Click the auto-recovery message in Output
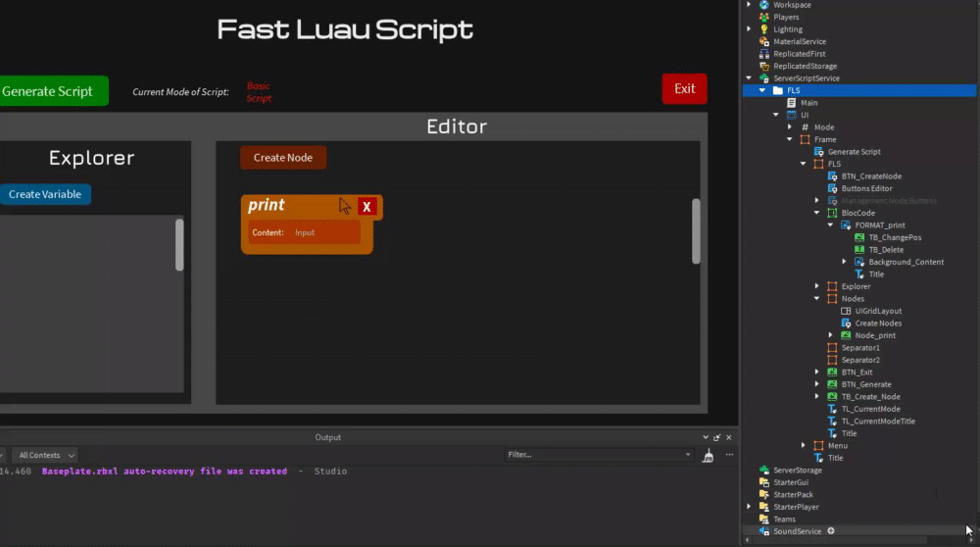Image resolution: width=980 pixels, height=547 pixels. pyautogui.click(x=165, y=472)
